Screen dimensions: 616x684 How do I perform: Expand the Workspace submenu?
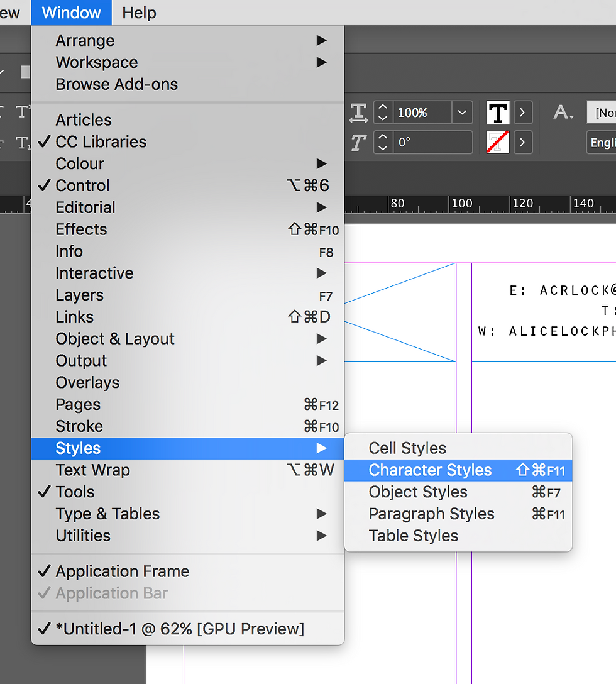(x=187, y=62)
